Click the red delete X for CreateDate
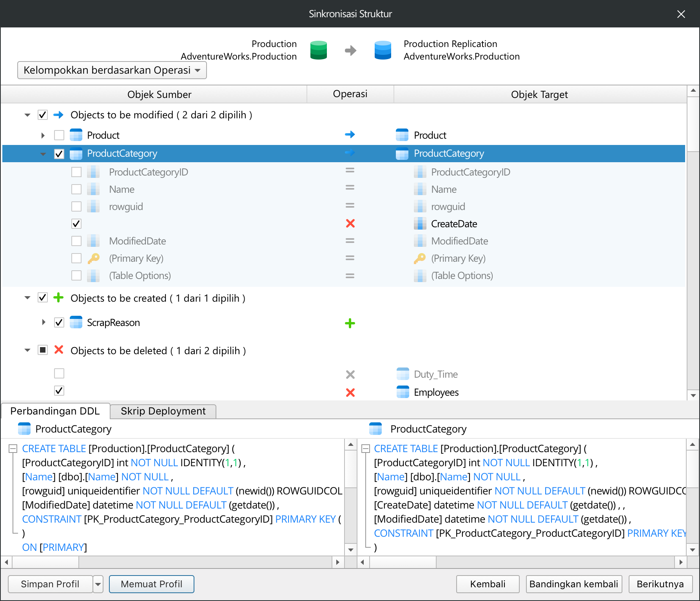The height and width of the screenshot is (601, 700). click(350, 224)
